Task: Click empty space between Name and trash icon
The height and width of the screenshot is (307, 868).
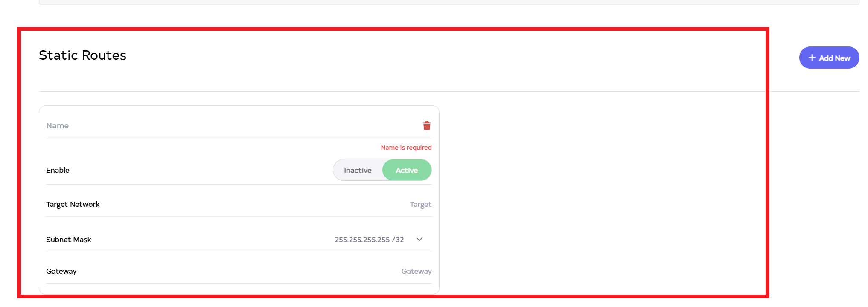Action: (x=256, y=126)
